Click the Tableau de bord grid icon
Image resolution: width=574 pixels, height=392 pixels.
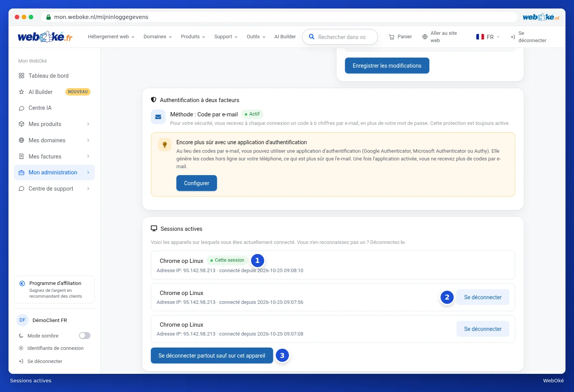coord(22,76)
